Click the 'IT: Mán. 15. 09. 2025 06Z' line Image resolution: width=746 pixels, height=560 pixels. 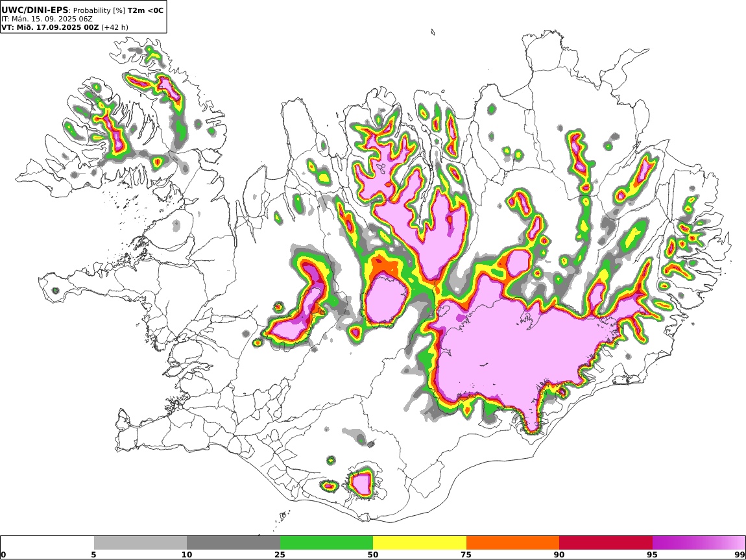coord(47,19)
